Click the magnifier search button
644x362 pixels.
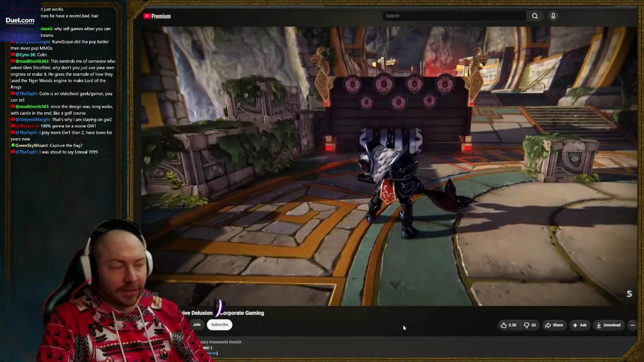click(x=535, y=16)
